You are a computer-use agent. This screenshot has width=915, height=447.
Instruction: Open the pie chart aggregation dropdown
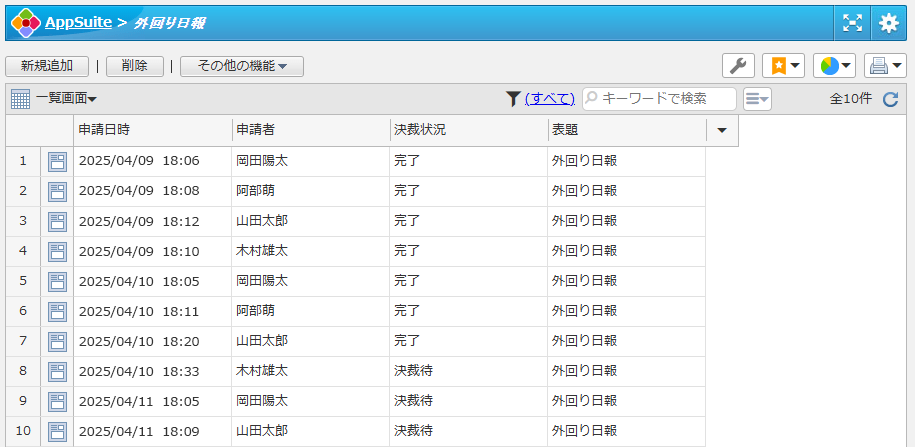tap(834, 66)
